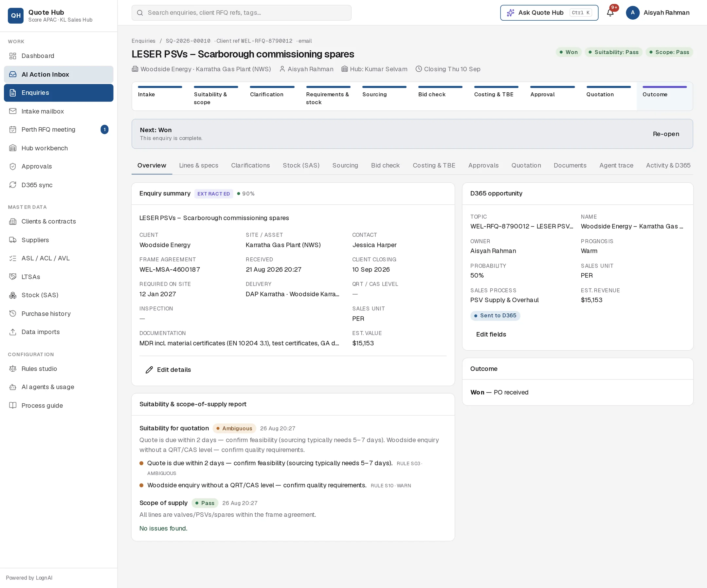Click the Re-open button
This screenshot has width=707, height=588.
666,134
